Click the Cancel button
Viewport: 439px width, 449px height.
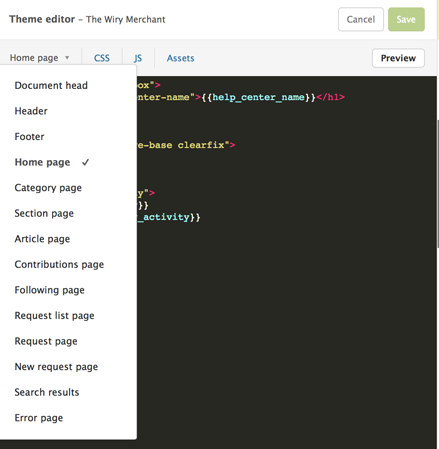[361, 19]
